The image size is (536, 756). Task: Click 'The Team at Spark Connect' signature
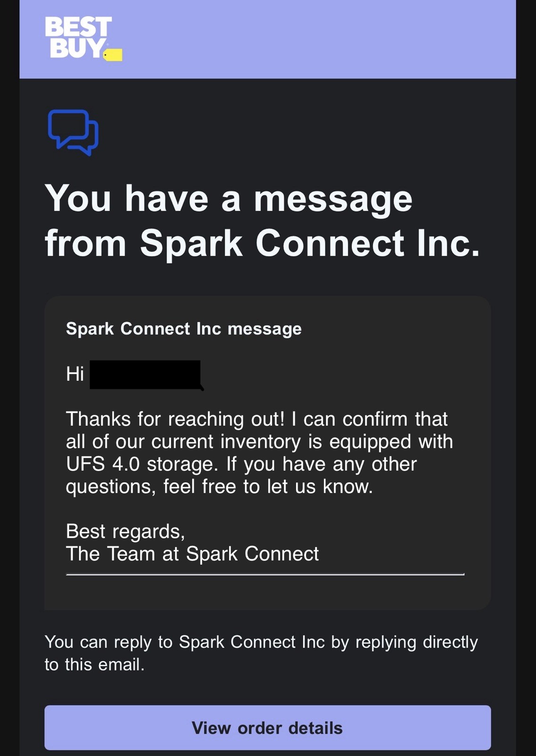[193, 554]
